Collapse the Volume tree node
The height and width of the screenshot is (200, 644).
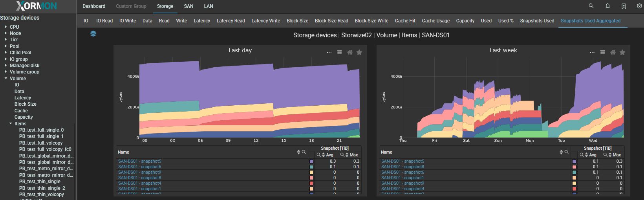(x=6, y=79)
